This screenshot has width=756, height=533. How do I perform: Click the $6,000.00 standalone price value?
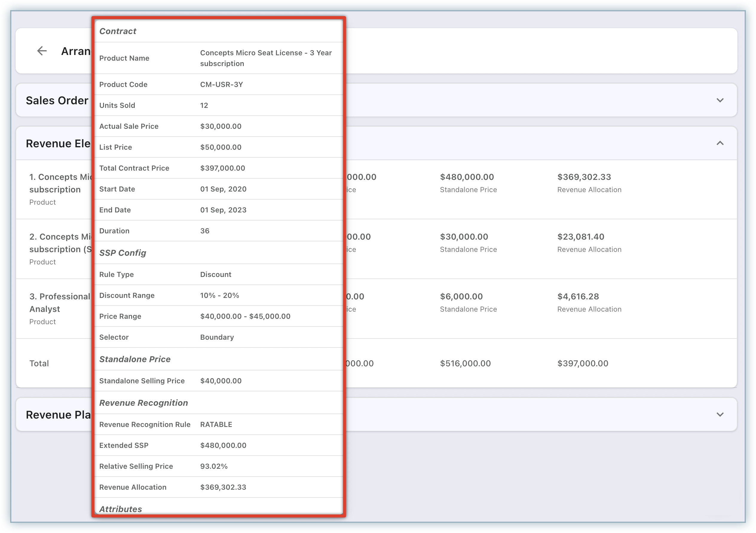(x=461, y=296)
